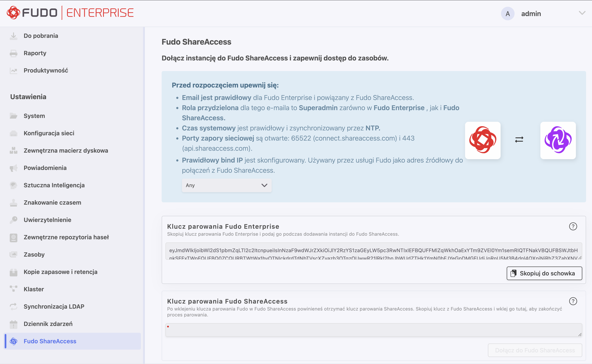The height and width of the screenshot is (364, 592).
Task: Click the purple Fudo ShareAccess tile icon
Action: point(558,140)
